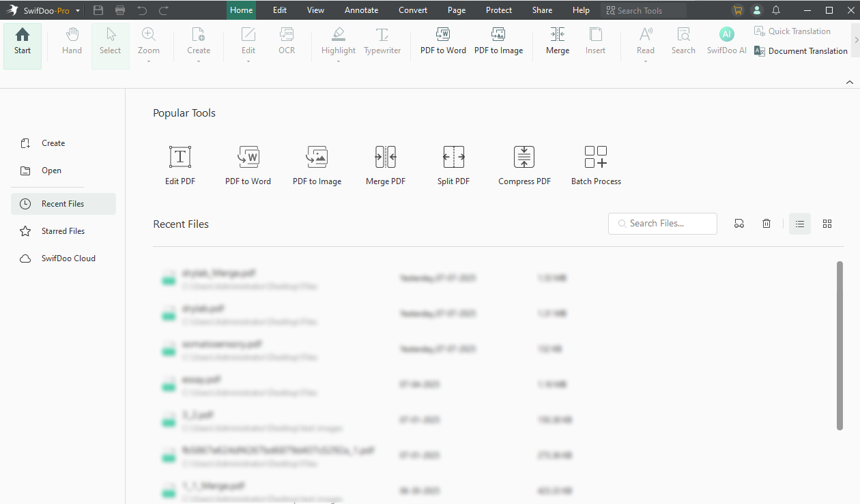
Task: Switch recent files to grid view
Action: coord(827,224)
